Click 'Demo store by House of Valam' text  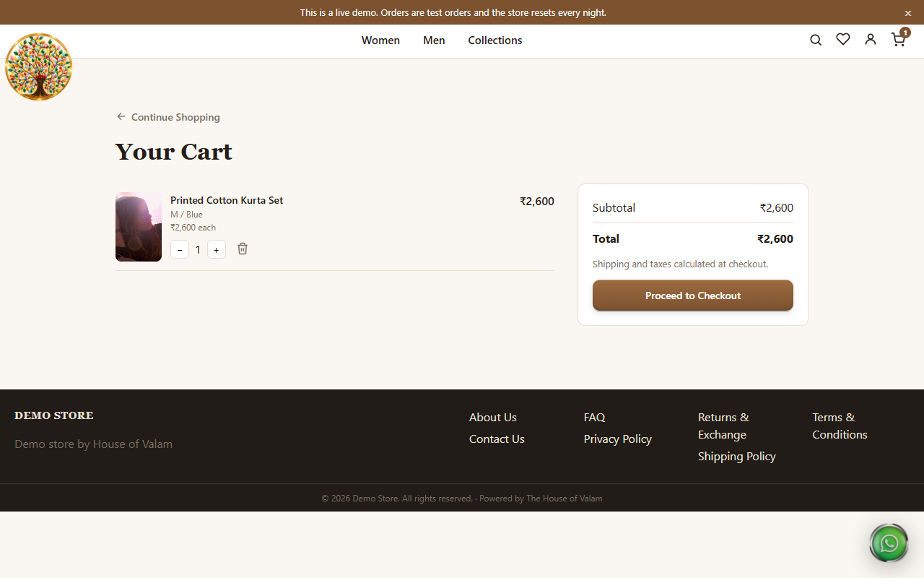(x=93, y=444)
